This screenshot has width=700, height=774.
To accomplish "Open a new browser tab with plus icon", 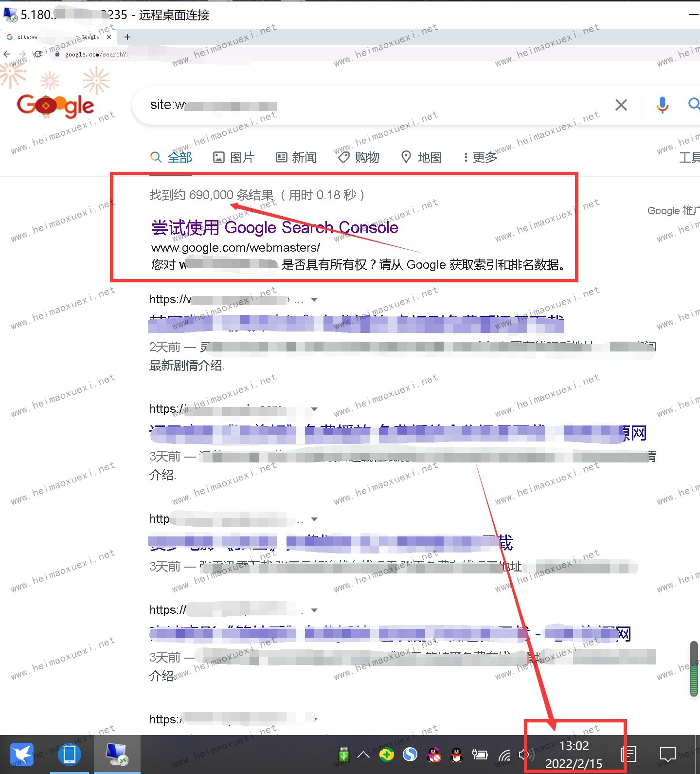I will 127,37.
